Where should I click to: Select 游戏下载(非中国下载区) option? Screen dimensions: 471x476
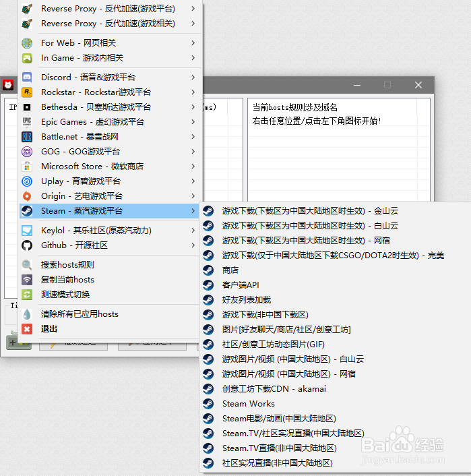336,315
